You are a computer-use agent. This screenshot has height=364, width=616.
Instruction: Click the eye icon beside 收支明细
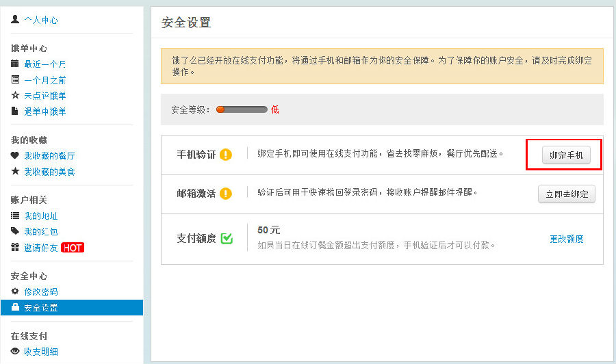click(15, 351)
